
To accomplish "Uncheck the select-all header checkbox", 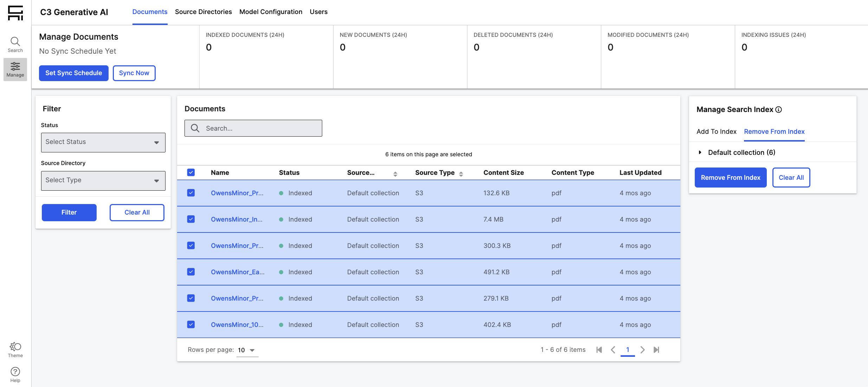I will pyautogui.click(x=191, y=172).
